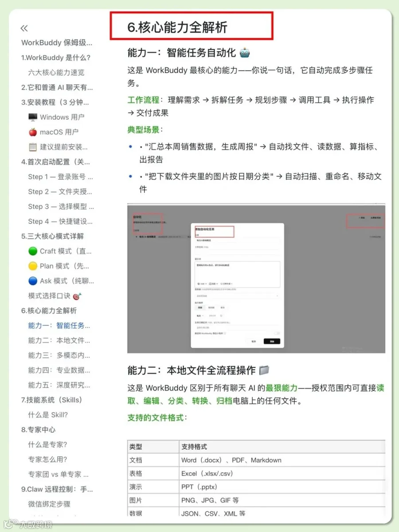The width and height of the screenshot is (399, 532).
Task: Click the folder emoji beside 能力二 heading
Action: tap(265, 370)
